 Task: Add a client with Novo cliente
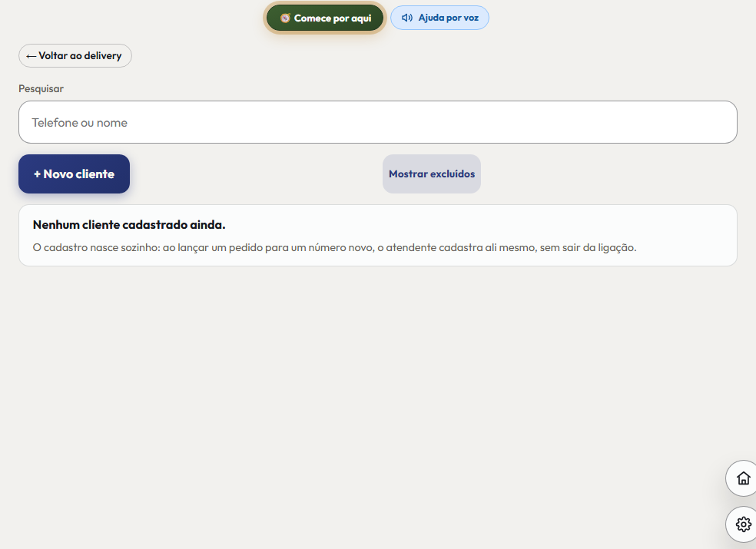pyautogui.click(x=75, y=174)
